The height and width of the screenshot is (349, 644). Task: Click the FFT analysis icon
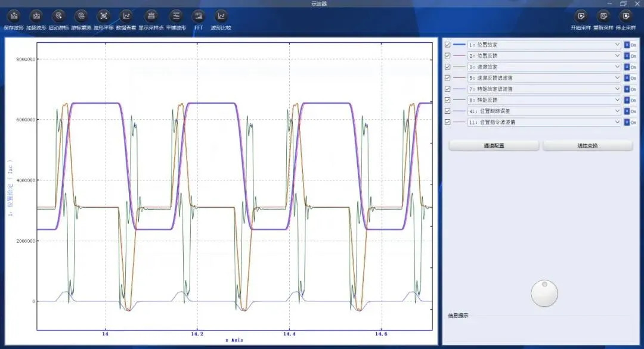tap(199, 16)
